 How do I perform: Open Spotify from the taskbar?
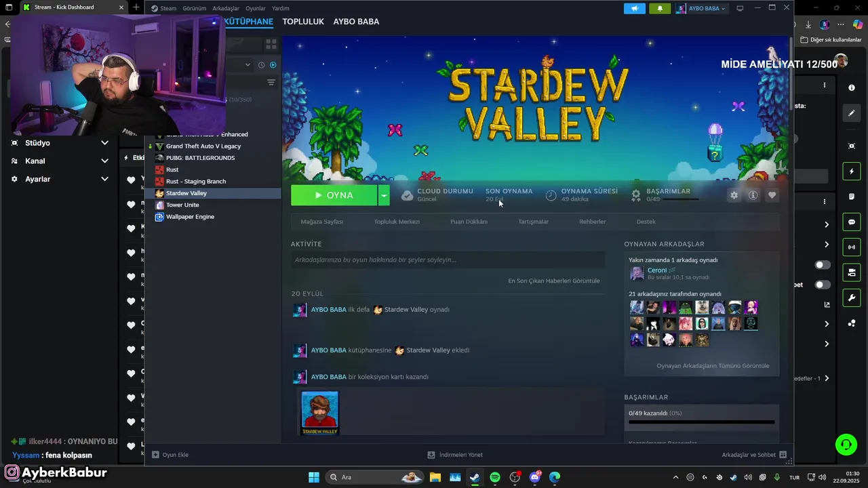[x=495, y=477]
